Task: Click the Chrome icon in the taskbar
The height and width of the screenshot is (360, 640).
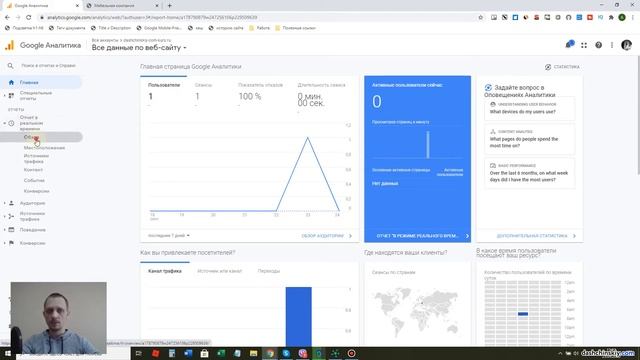Action: (270, 353)
